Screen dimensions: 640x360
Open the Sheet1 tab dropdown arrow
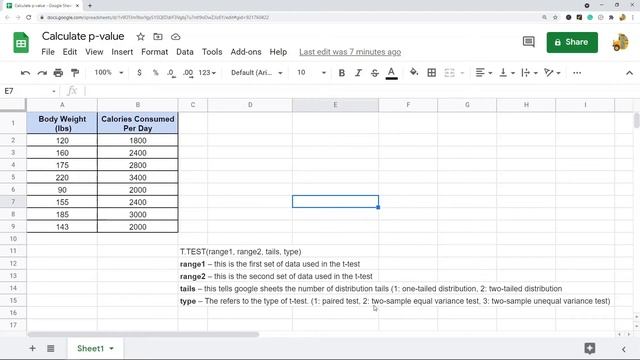(111, 349)
